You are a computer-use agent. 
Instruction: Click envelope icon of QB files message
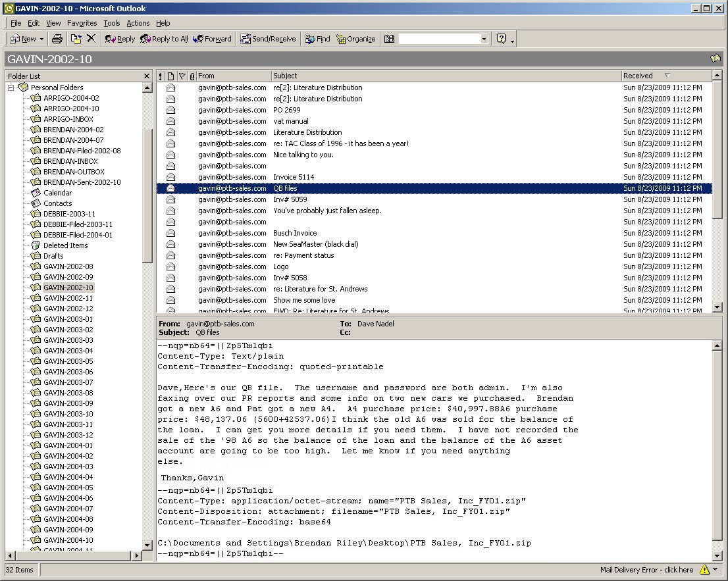171,188
